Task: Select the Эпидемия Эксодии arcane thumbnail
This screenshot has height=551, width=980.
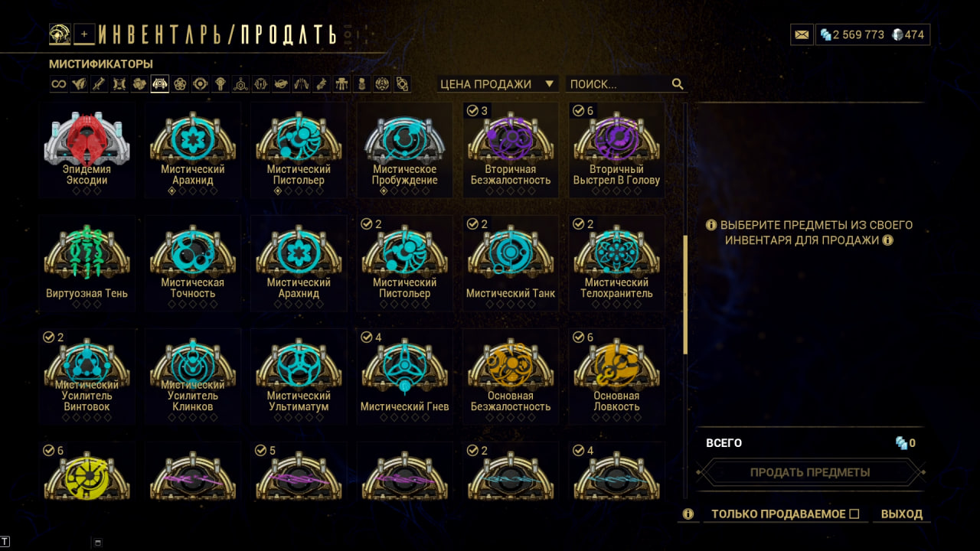Action: [x=87, y=151]
